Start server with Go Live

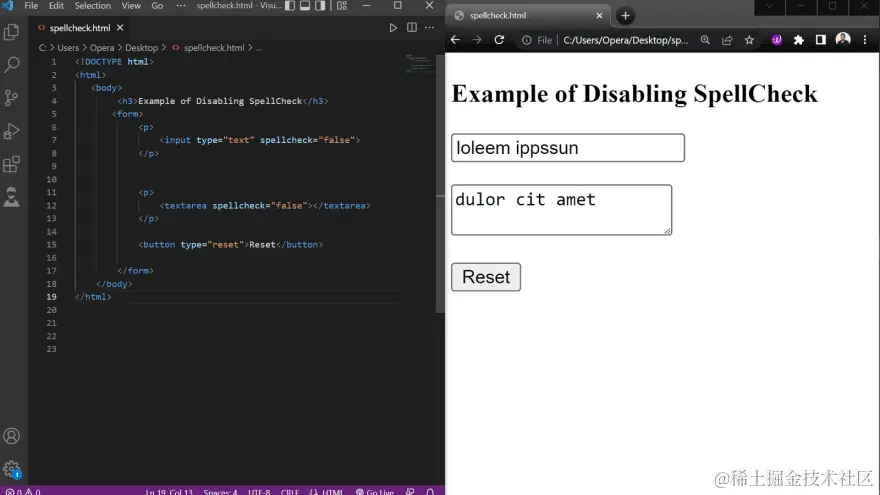(374, 491)
